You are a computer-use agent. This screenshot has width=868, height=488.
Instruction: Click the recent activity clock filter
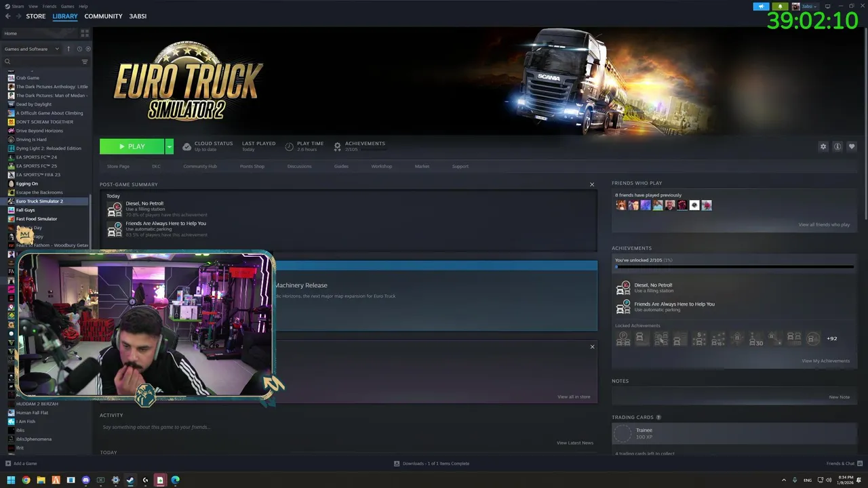click(x=79, y=49)
